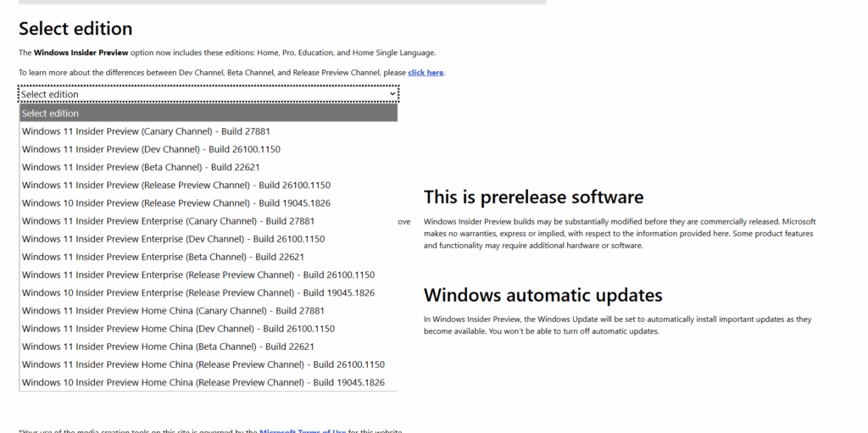Open the 'click here' channel differences link
Screen dimensions: 868x433
pyautogui.click(x=426, y=73)
